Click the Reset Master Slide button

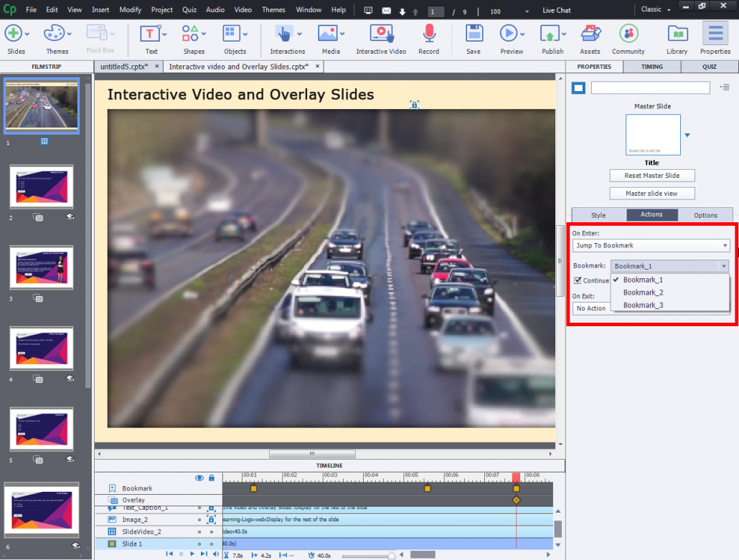pos(651,175)
